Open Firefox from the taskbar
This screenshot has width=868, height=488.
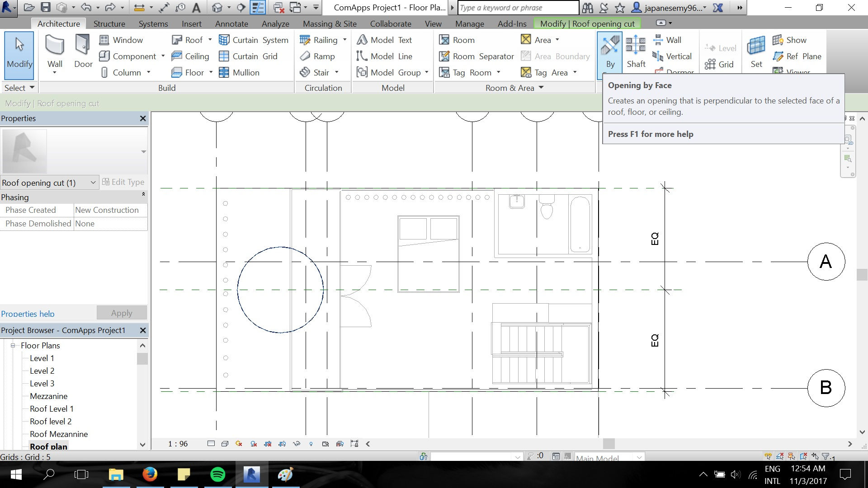150,474
